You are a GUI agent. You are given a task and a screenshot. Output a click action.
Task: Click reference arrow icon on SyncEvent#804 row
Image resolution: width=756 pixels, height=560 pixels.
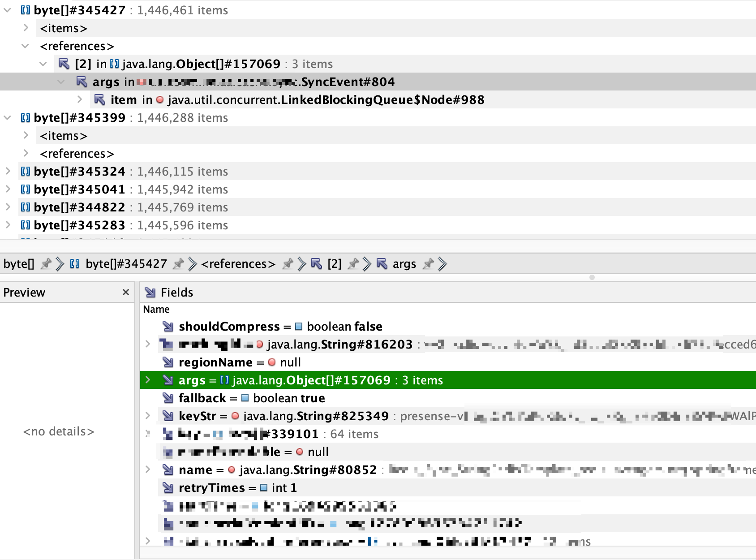coord(82,82)
